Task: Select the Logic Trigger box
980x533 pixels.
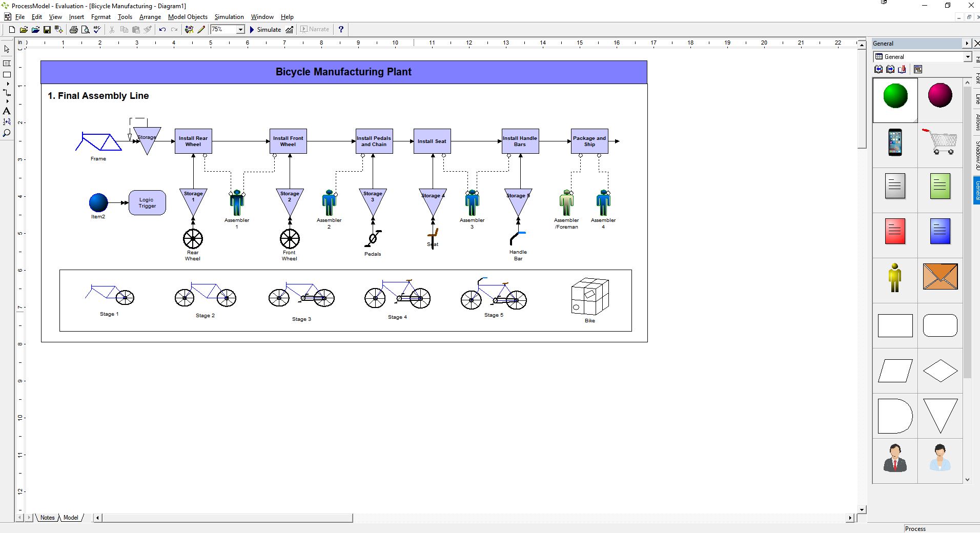Action: click(x=147, y=203)
